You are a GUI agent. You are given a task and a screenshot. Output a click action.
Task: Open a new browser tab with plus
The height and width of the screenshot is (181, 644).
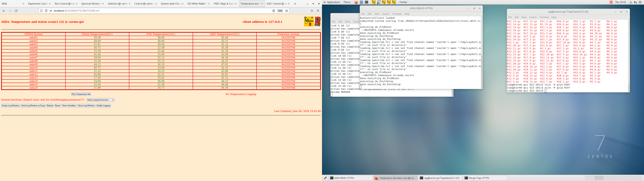pyautogui.click(x=295, y=4)
